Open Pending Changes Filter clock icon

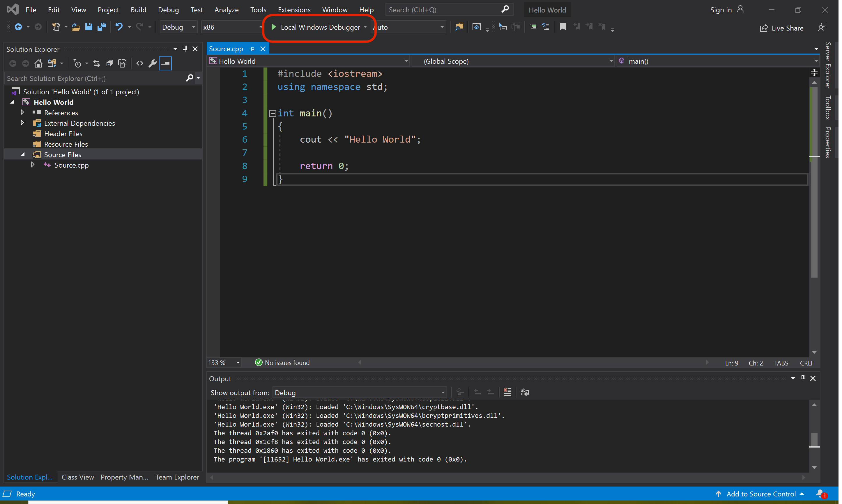(x=77, y=63)
